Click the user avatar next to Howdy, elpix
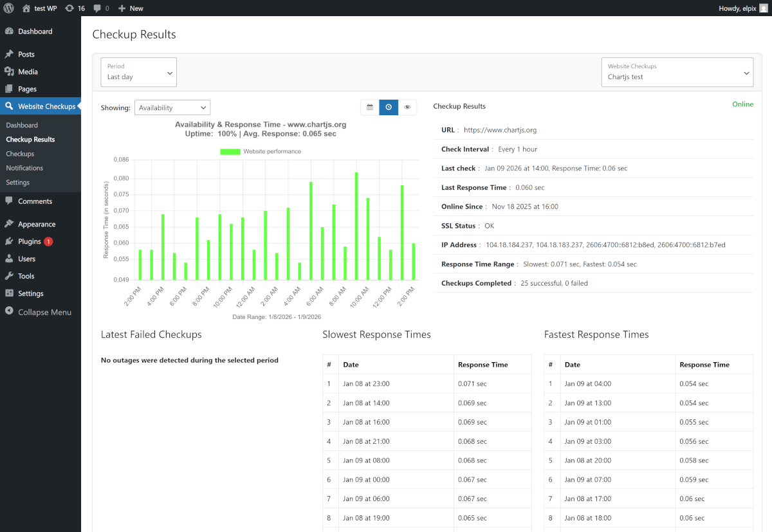This screenshot has width=772, height=532. [x=764, y=8]
